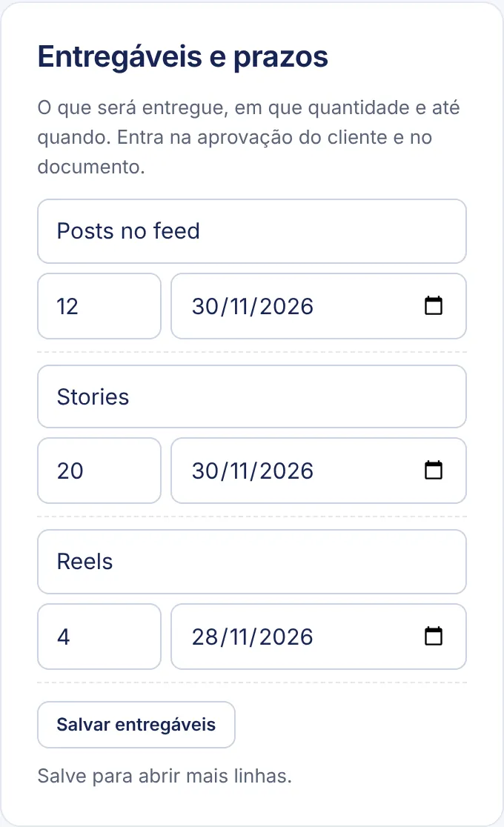Image resolution: width=504 pixels, height=827 pixels.
Task: Select the day 28 in Reels date
Action: coord(205,637)
